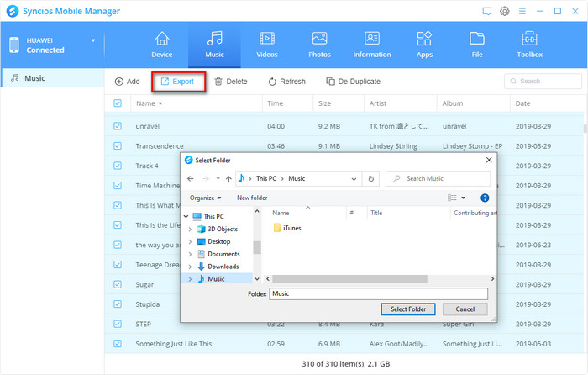Expand the Desktop tree node
This screenshot has width=588, height=375.
pyautogui.click(x=190, y=241)
